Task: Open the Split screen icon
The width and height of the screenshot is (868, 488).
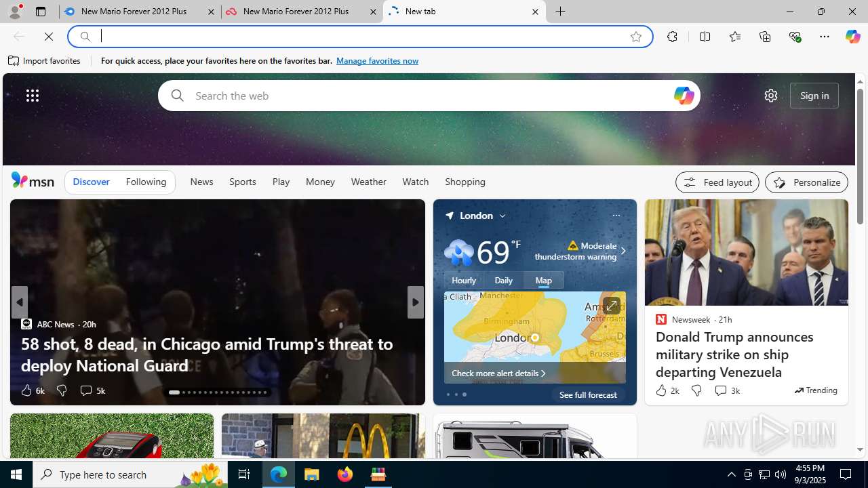Action: pyautogui.click(x=705, y=37)
